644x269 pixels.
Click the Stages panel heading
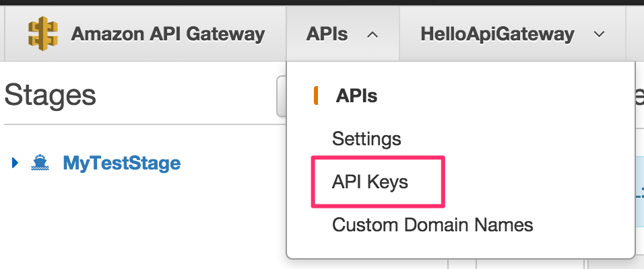coord(51,95)
